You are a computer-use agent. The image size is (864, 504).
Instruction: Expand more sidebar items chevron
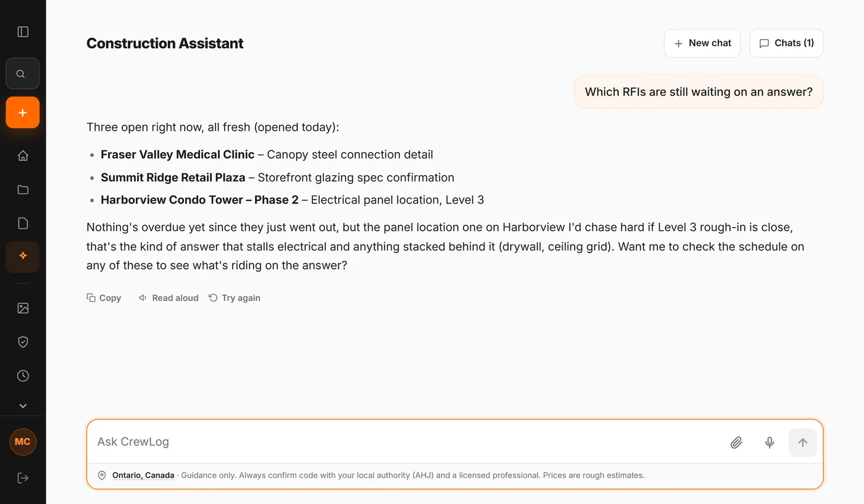pyautogui.click(x=23, y=406)
